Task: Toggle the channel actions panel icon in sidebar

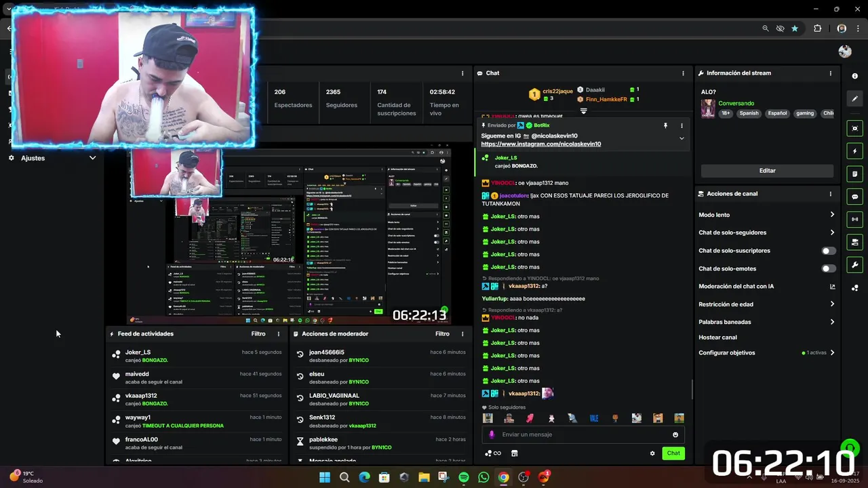Action: click(854, 242)
